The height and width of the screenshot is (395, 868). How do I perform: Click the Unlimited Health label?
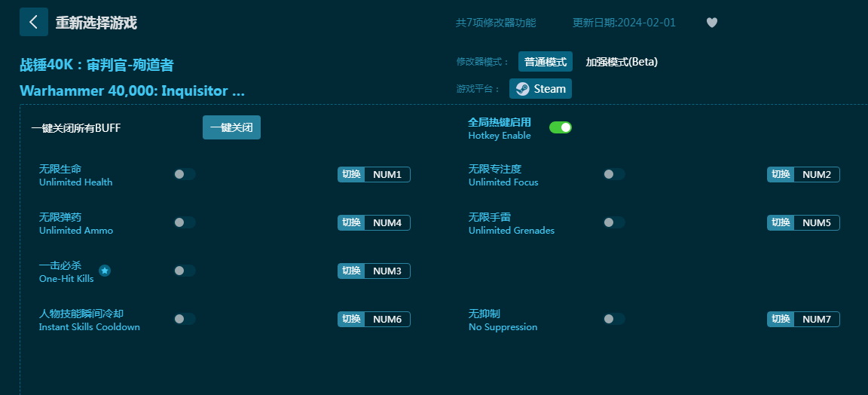[76, 182]
